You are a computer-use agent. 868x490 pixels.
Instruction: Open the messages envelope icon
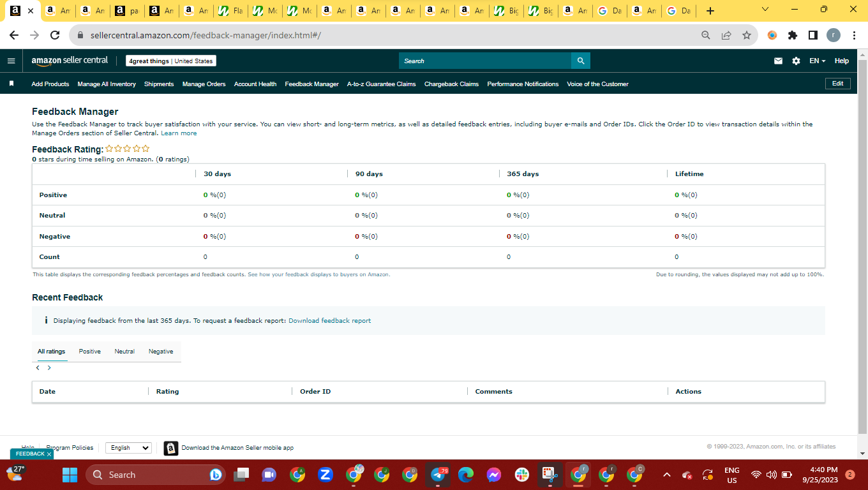coord(778,61)
